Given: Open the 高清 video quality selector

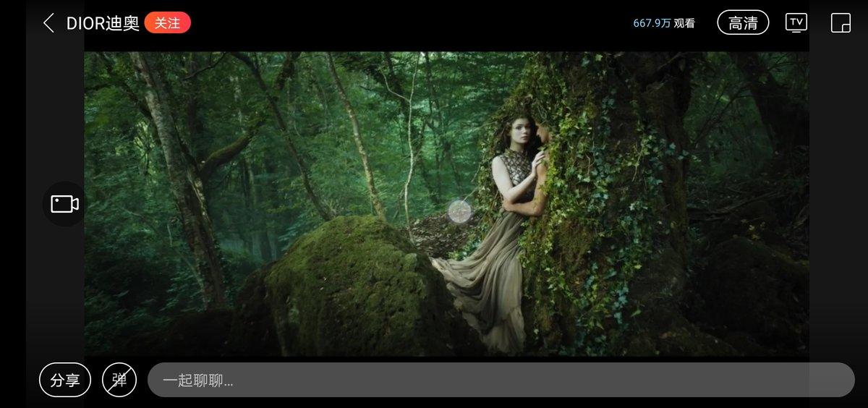Looking at the screenshot, I should (x=743, y=23).
